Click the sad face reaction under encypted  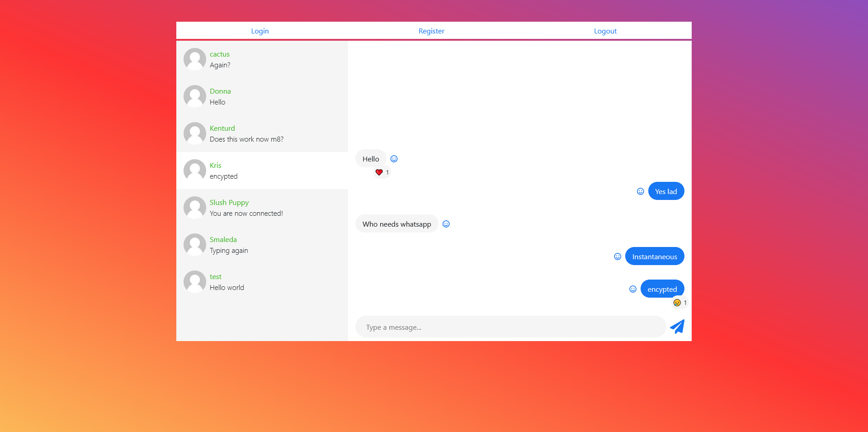click(x=677, y=303)
